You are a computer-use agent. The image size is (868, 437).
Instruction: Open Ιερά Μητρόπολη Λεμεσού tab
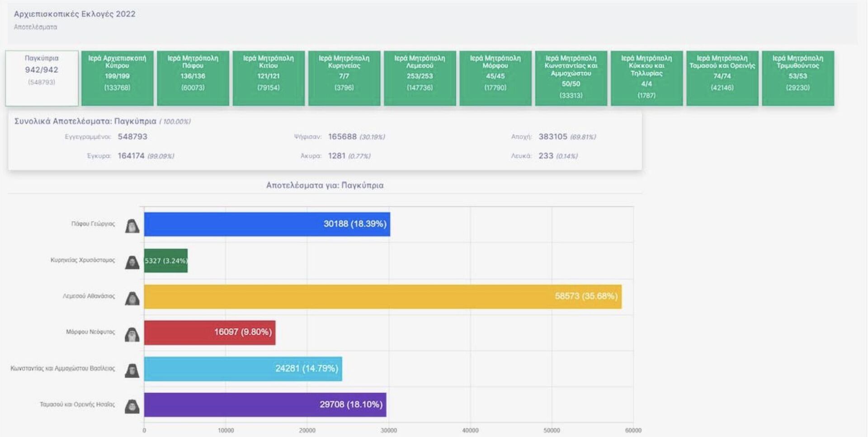click(420, 78)
